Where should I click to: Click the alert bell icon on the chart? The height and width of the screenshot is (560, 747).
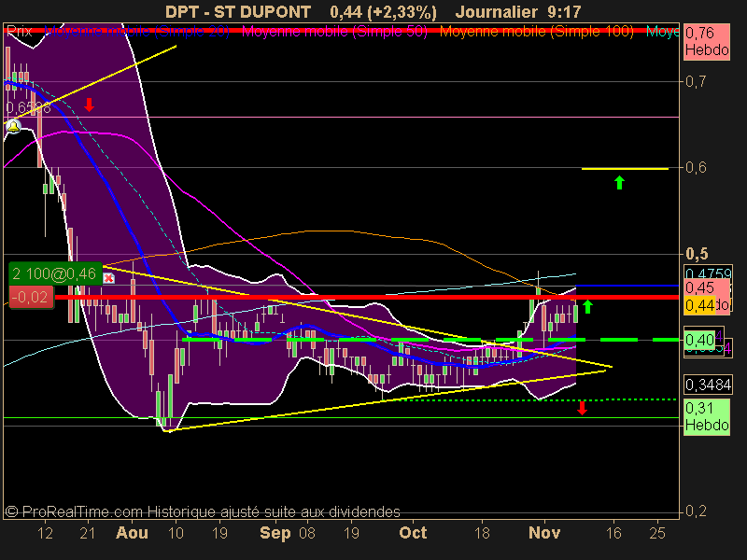[x=13, y=127]
